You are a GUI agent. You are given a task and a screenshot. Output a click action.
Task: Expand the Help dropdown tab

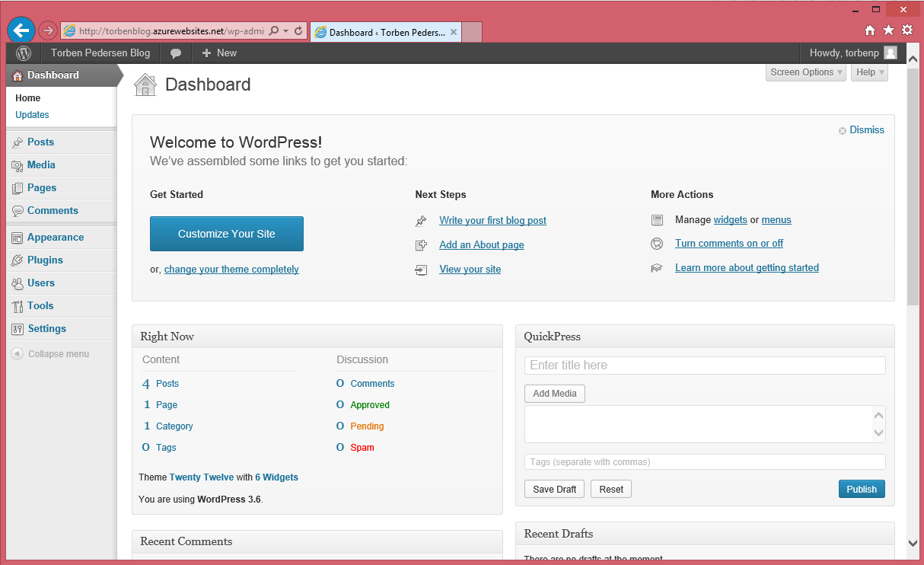click(870, 72)
